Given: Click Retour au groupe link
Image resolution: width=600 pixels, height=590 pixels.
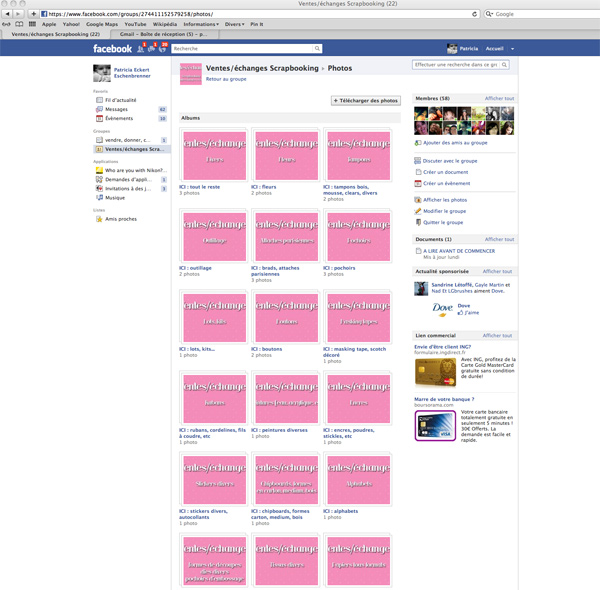Looking at the screenshot, I should click(x=226, y=79).
